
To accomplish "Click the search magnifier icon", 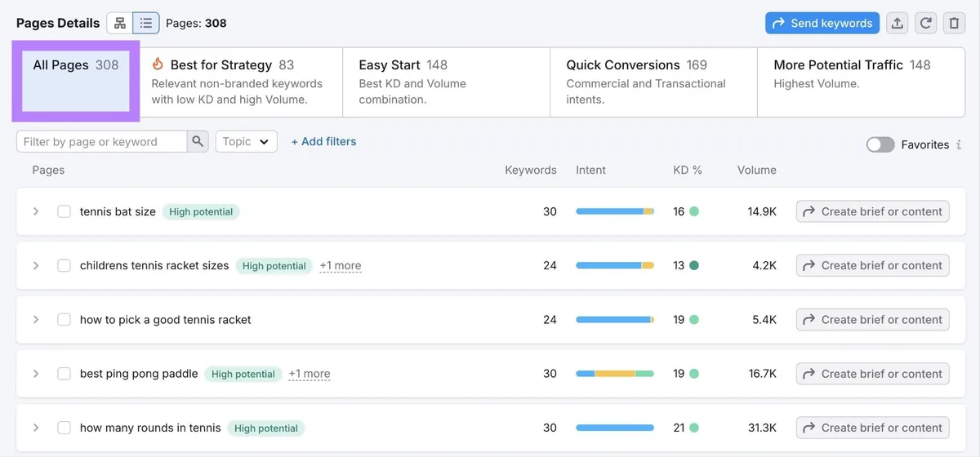I will (x=198, y=141).
